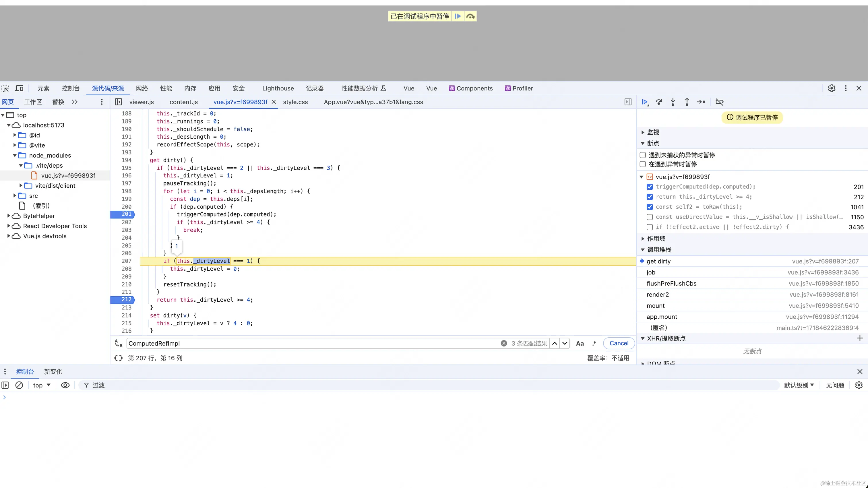
Task: Uncheck breakpoint at line 201 triggerComputed
Action: pyautogui.click(x=650, y=187)
